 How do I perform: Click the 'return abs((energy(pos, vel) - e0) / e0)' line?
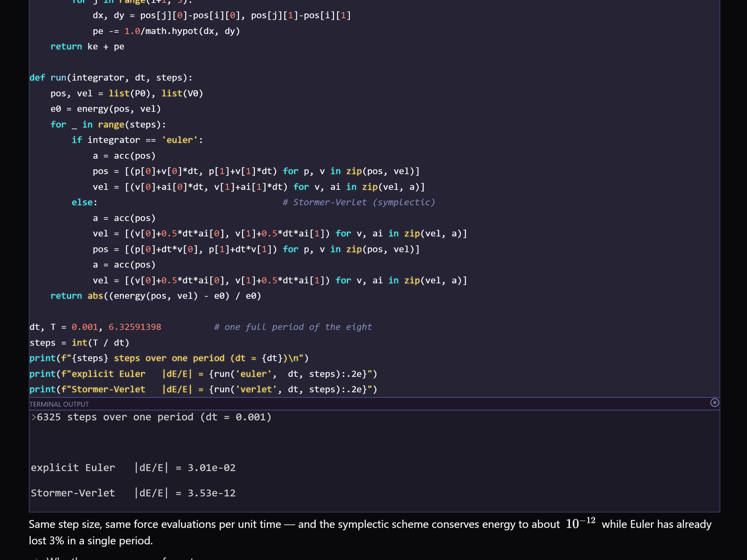tap(156, 296)
